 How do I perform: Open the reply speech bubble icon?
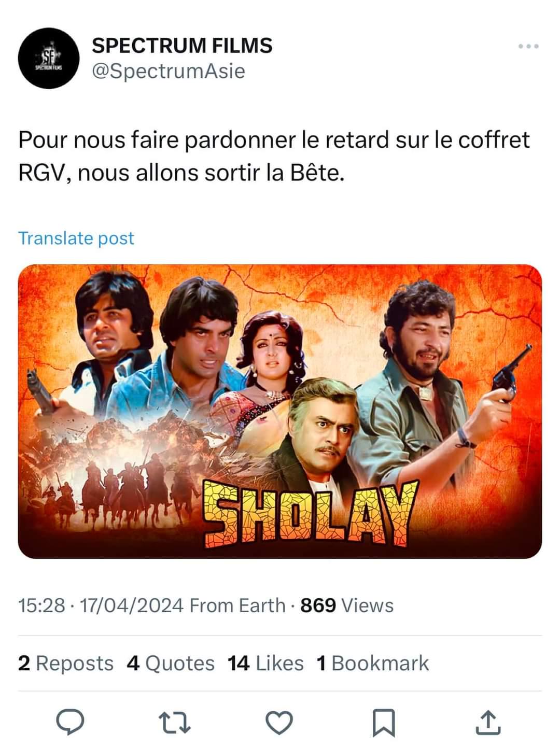70,722
